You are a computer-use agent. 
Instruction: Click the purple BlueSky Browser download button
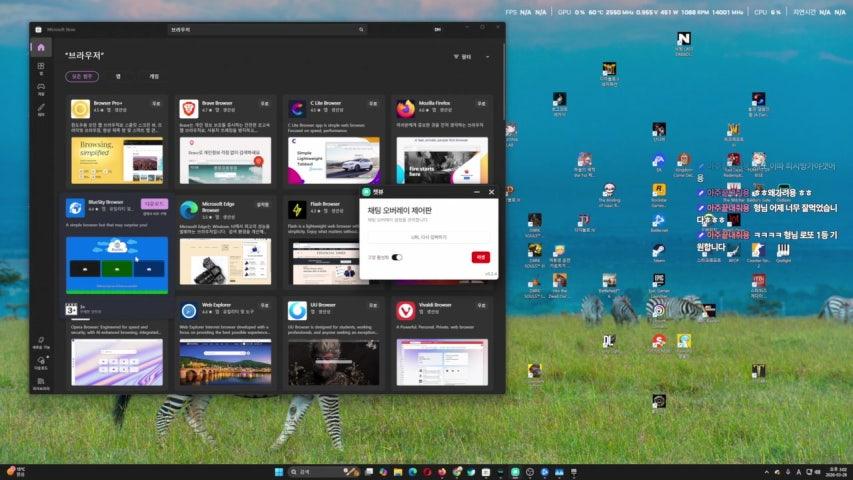pyautogui.click(x=154, y=203)
